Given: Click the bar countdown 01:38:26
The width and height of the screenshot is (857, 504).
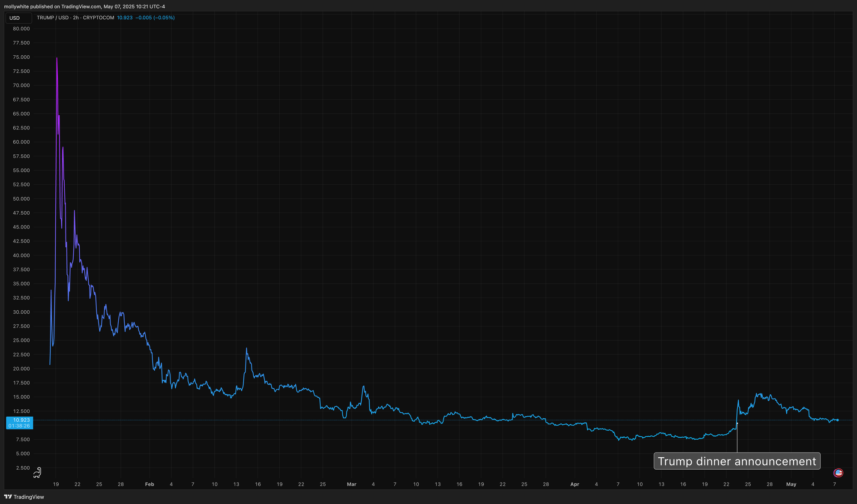Looking at the screenshot, I should (19, 426).
